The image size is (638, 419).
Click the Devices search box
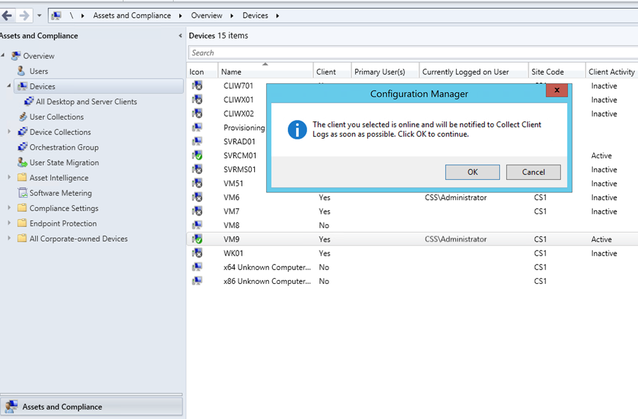click(x=413, y=53)
